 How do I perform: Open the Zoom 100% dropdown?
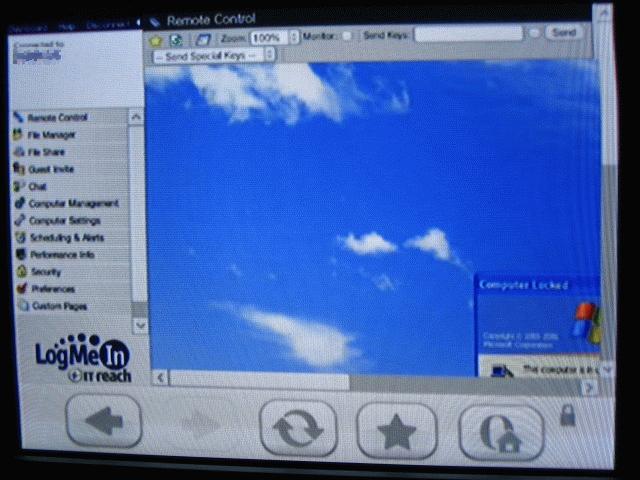click(275, 38)
